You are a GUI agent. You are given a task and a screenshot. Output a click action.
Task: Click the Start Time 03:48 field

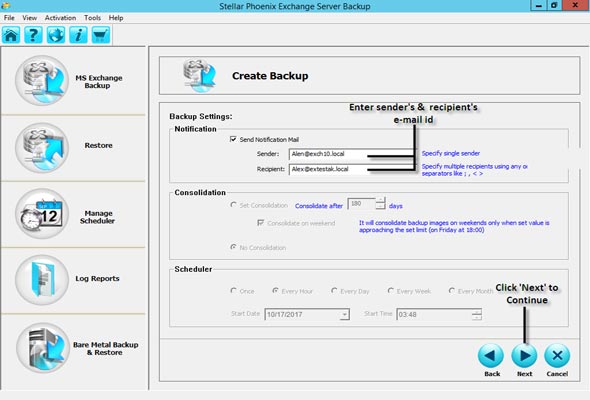point(434,315)
